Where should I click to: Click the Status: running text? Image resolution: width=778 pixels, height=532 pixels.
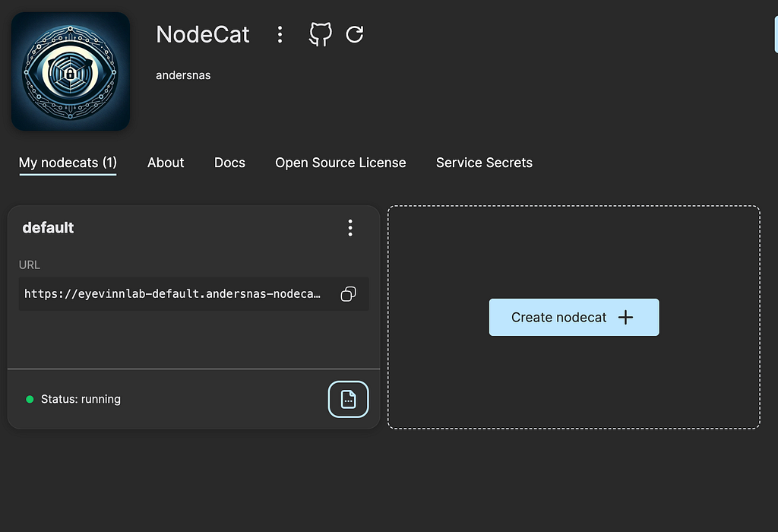(x=81, y=399)
